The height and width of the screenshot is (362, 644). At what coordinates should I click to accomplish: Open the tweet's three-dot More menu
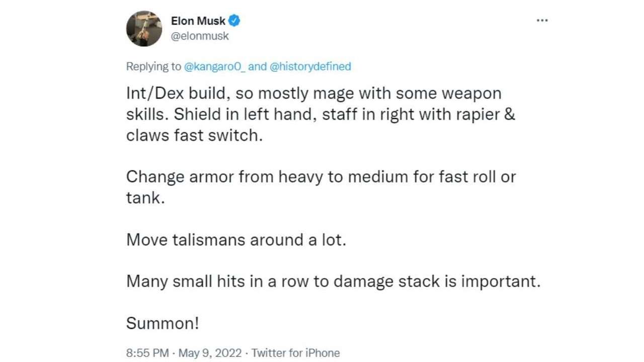542,21
